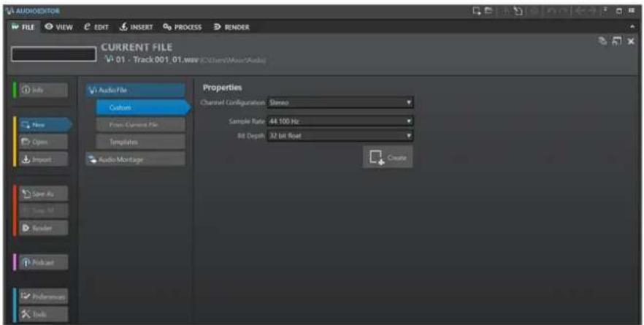Viewport: 644px width, 325px height.
Task: Open the RENDER tab
Action: point(231,27)
